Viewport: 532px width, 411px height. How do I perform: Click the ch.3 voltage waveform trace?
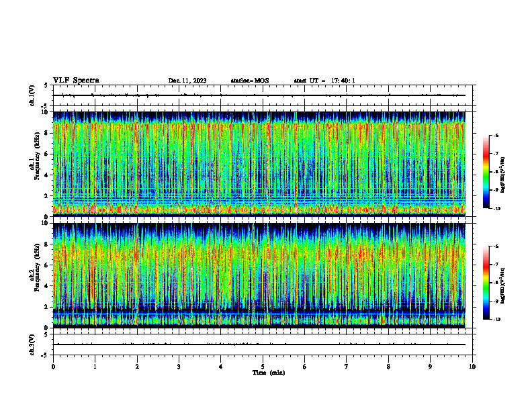point(259,345)
